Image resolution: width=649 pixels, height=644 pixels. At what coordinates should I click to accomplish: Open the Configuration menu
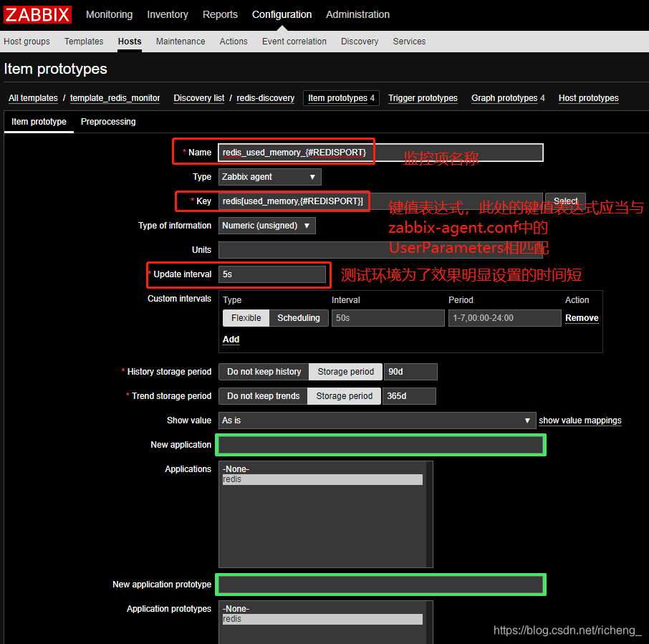(282, 14)
